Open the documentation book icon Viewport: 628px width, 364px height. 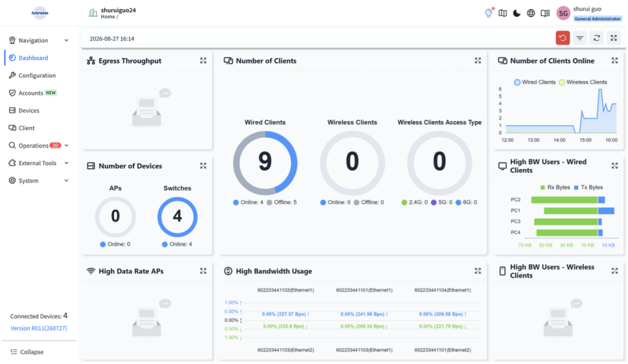[x=545, y=13]
